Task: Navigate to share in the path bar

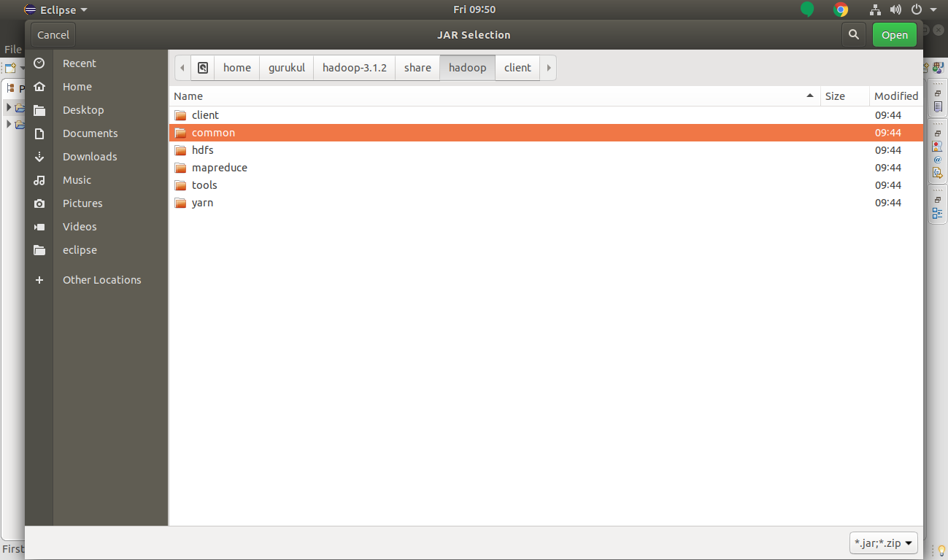Action: tap(417, 68)
